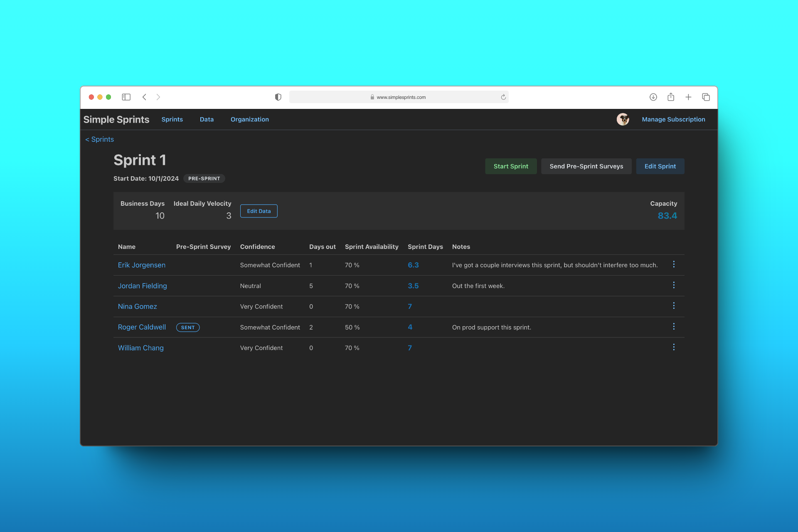Click Nina Gomez's Very Confident cell
The height and width of the screenshot is (532, 798).
click(261, 307)
